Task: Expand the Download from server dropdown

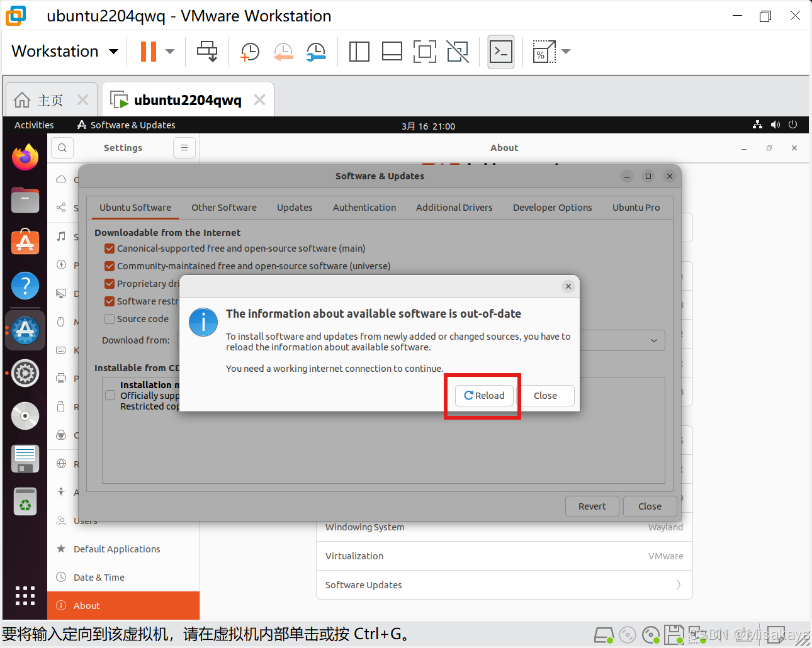Action: point(654,340)
